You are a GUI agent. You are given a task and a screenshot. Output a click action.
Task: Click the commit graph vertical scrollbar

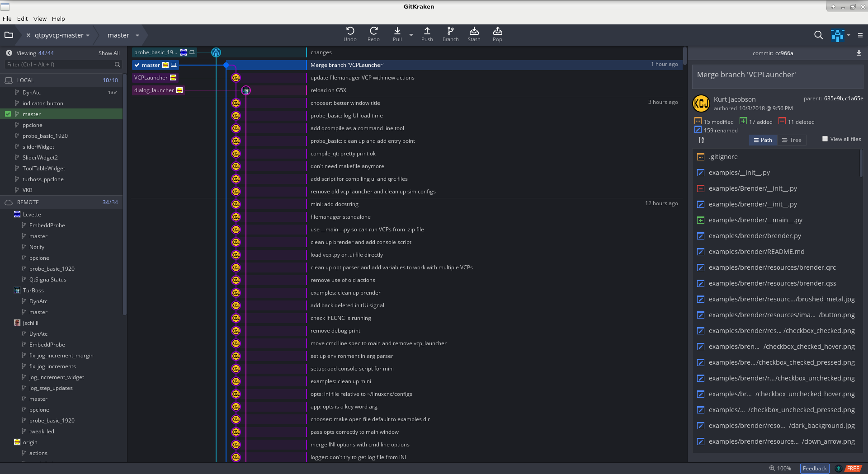coord(685,56)
